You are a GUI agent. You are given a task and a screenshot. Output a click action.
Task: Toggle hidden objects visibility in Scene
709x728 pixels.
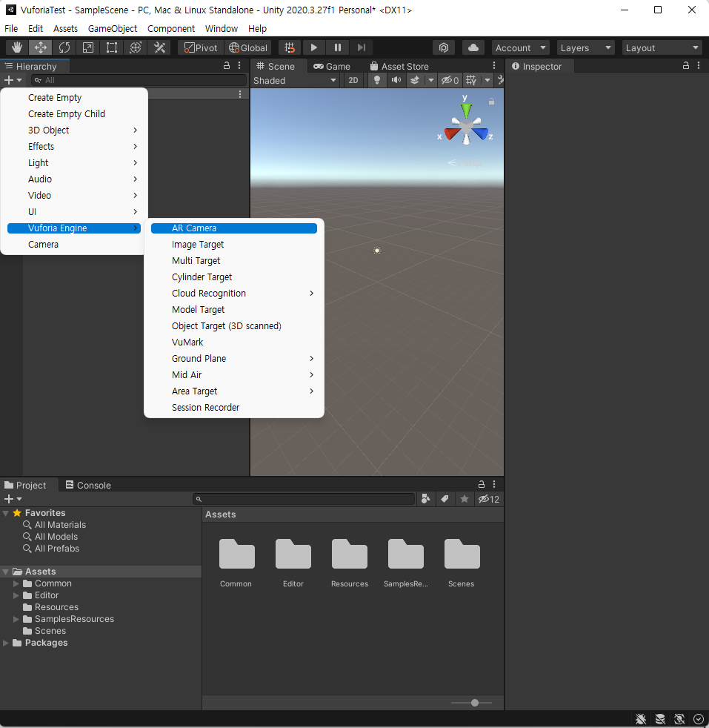450,80
